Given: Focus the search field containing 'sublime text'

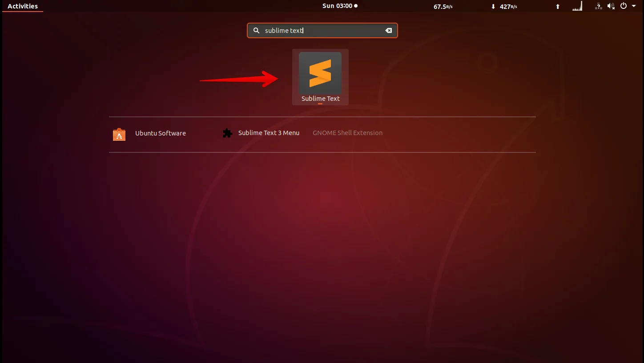Looking at the screenshot, I should (322, 31).
